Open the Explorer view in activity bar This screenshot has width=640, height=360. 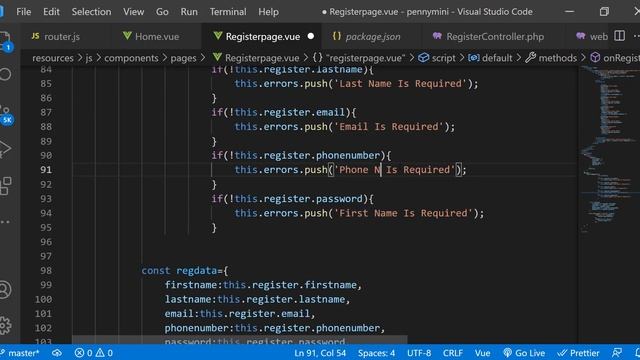pos(4,41)
